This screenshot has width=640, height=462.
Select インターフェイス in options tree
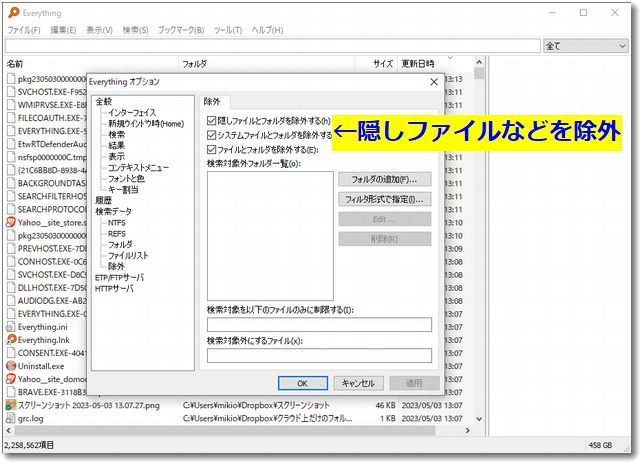[x=132, y=112]
